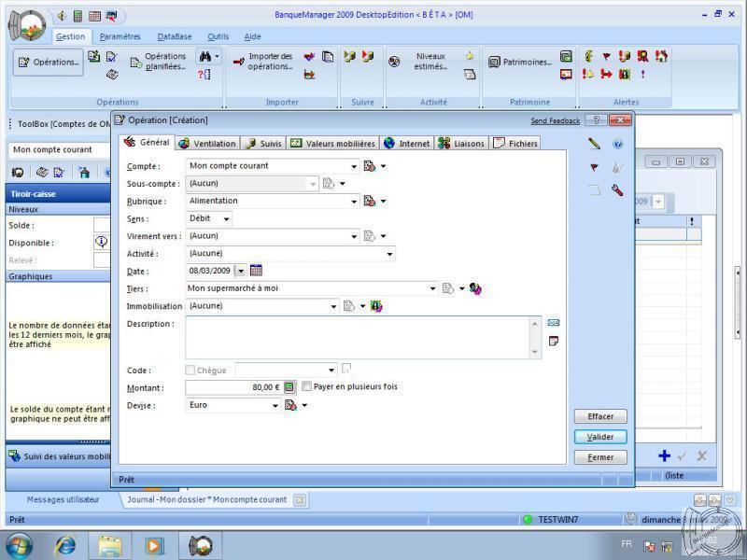Image resolution: width=747 pixels, height=560 pixels.
Task: Open Windows Explorer folder on taskbar
Action: 109,546
